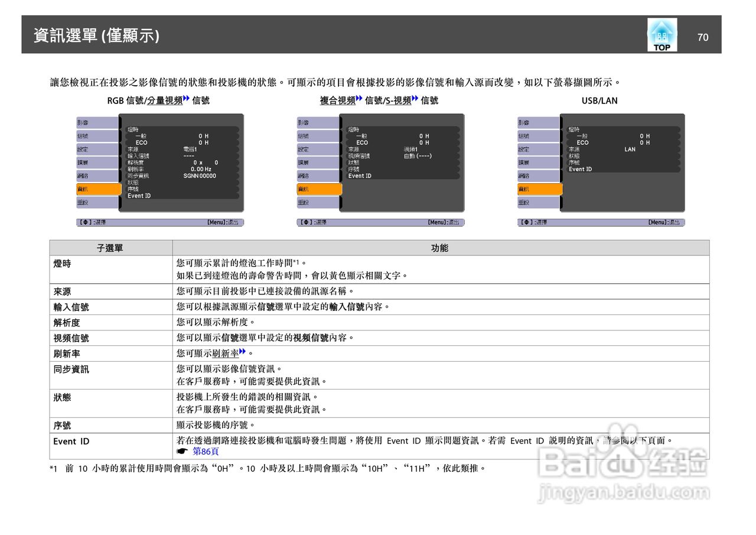Click glossary arrows icon after 刷新率 in table
Screen dimensions: 756x535
[x=243, y=352]
